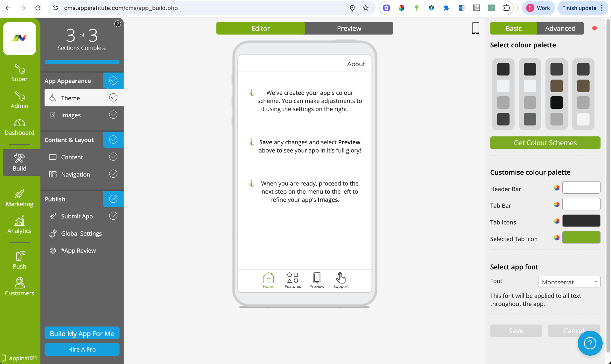This screenshot has width=611, height=364.
Task: Toggle the Content completion checkmark
Action: pos(113,156)
